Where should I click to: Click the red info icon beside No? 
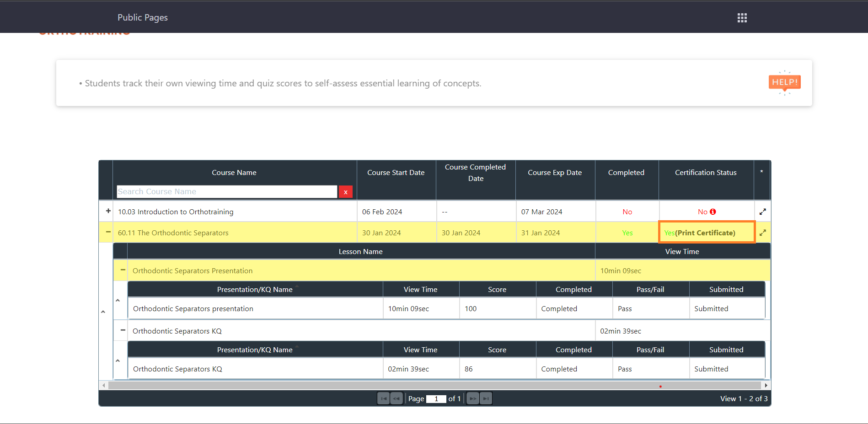click(713, 212)
